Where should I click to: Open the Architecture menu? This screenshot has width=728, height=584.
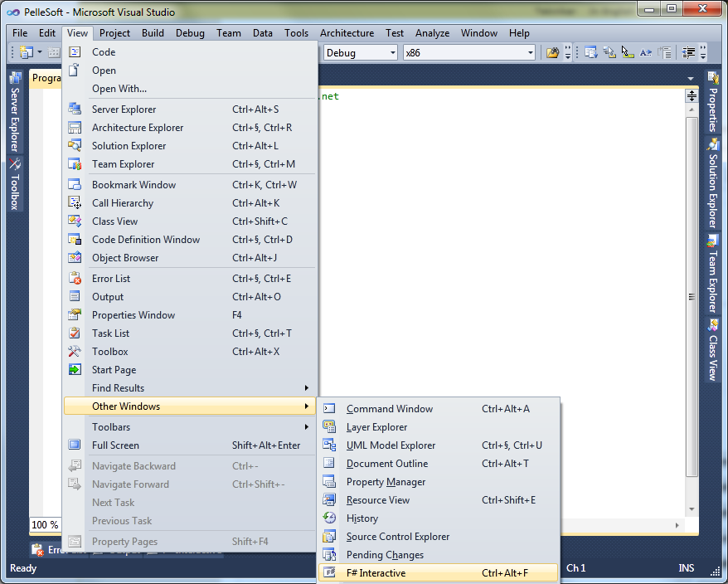coord(347,33)
